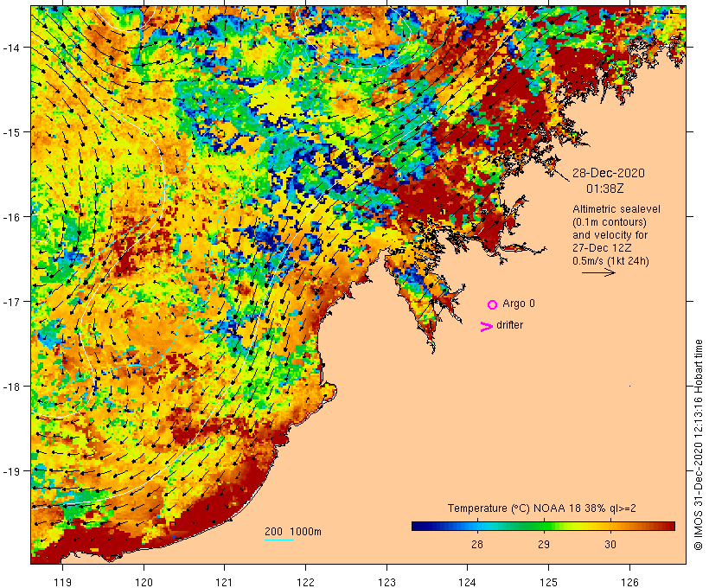Click the colorbar tick label 30
Image resolution: width=709 pixels, height=588 pixels.
coord(610,544)
